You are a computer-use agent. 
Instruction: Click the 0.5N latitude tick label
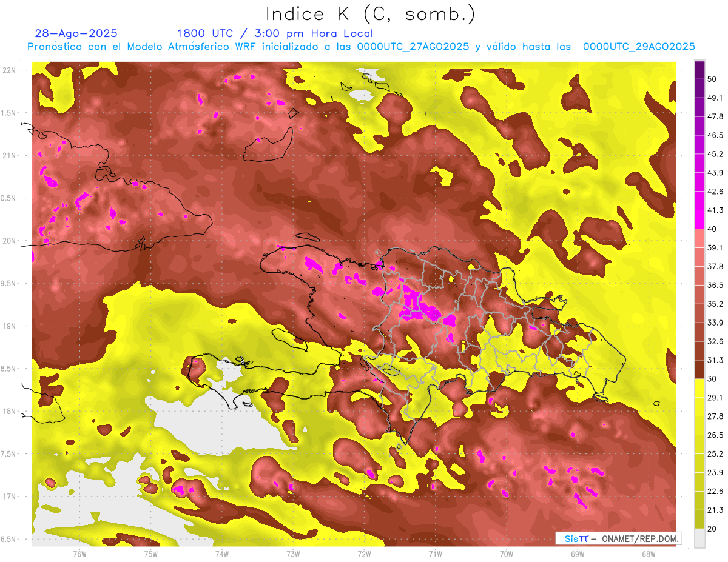point(9,198)
